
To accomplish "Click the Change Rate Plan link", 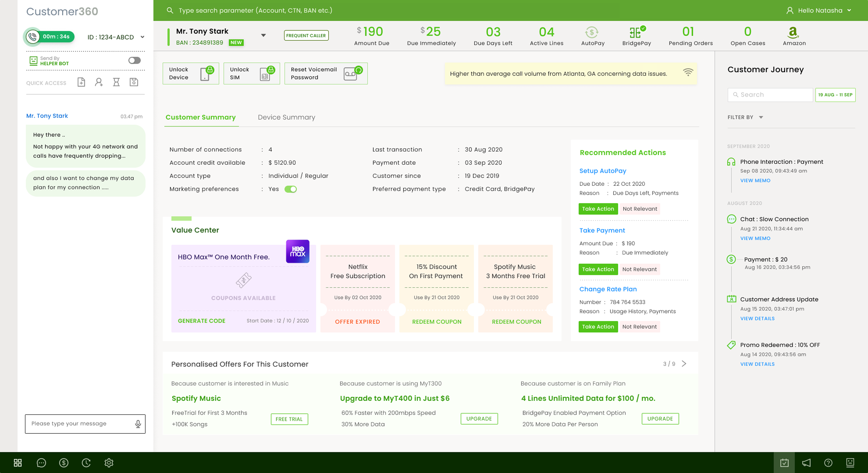I will (x=608, y=289).
